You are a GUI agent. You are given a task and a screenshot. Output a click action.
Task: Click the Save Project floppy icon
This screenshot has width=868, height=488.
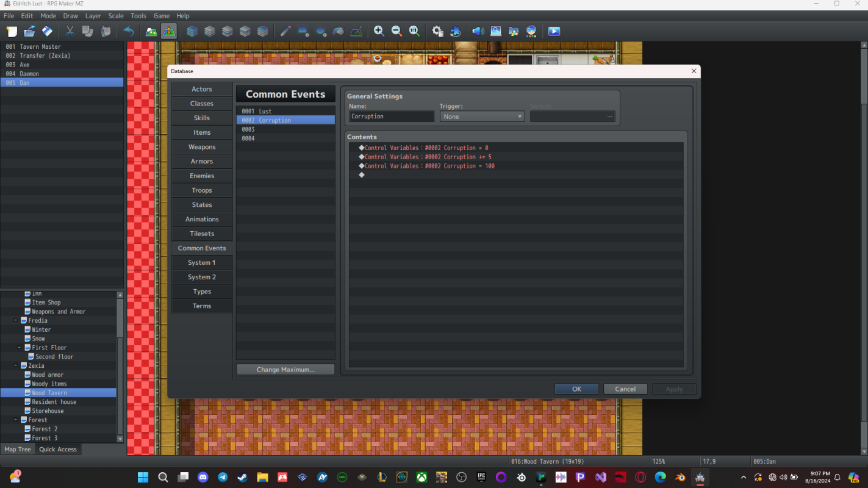pos(47,31)
